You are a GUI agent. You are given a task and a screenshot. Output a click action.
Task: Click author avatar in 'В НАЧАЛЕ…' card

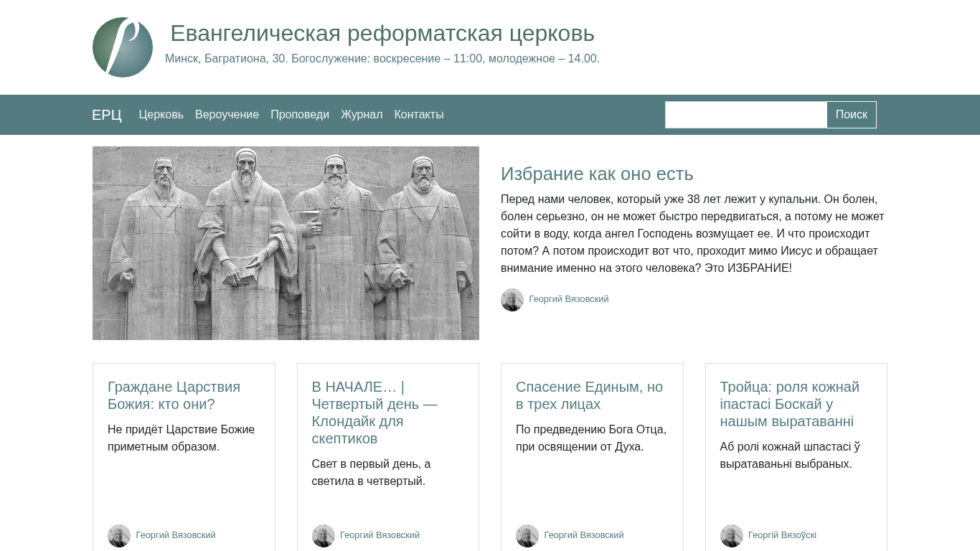point(324,536)
